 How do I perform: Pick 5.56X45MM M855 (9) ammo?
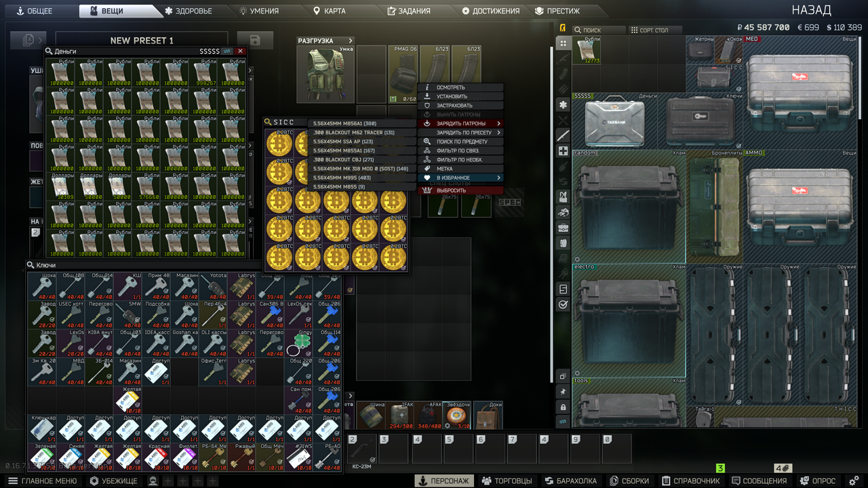coord(361,186)
